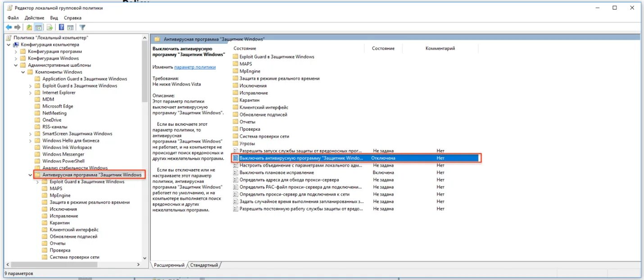Viewport: 644px width, 280px height.
Task: Click folder icon of Microsoft Edge in tree
Action: [x=38, y=106]
